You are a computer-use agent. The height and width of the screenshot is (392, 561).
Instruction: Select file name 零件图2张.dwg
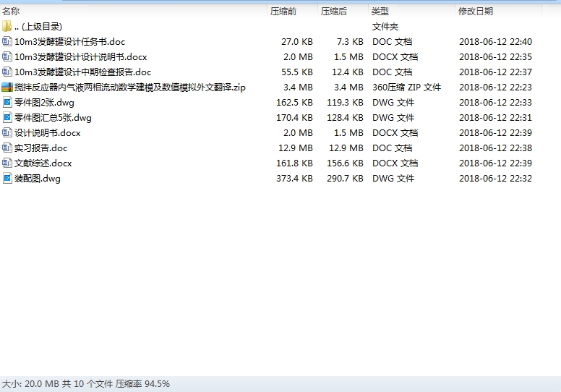click(44, 103)
